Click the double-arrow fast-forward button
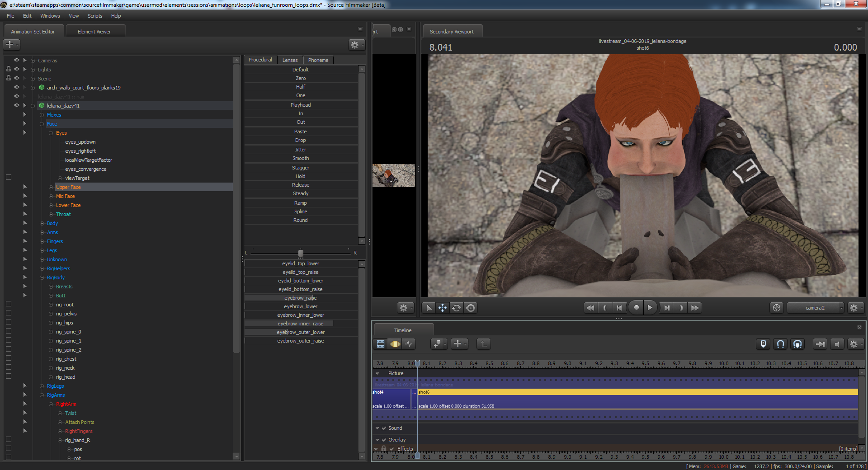 (x=695, y=308)
